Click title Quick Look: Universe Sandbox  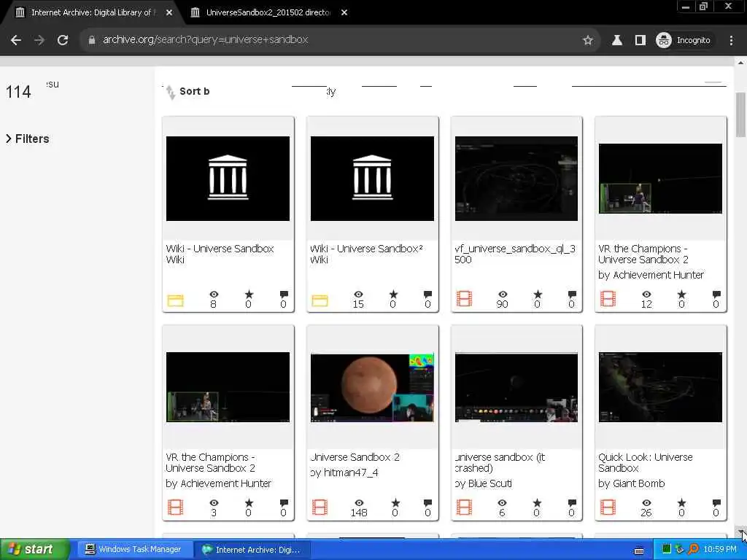(x=646, y=462)
